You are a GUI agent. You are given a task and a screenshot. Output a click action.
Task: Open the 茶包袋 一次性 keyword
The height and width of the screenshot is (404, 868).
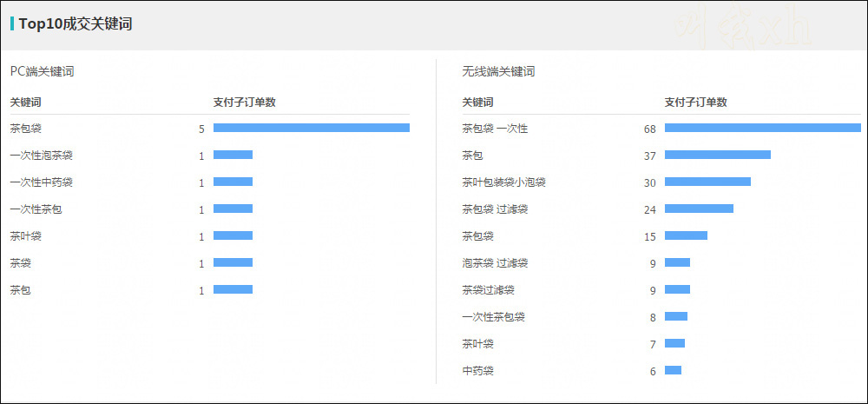point(495,129)
